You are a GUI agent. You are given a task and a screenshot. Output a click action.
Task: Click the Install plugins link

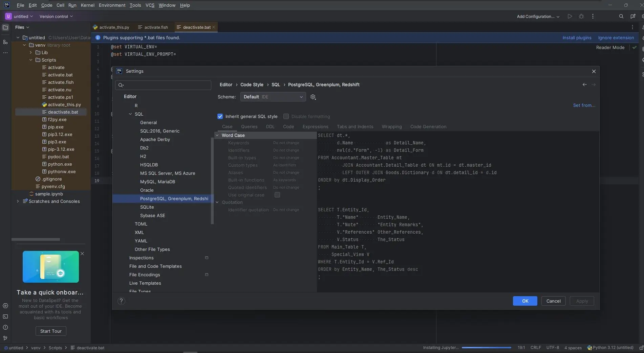coord(577,38)
